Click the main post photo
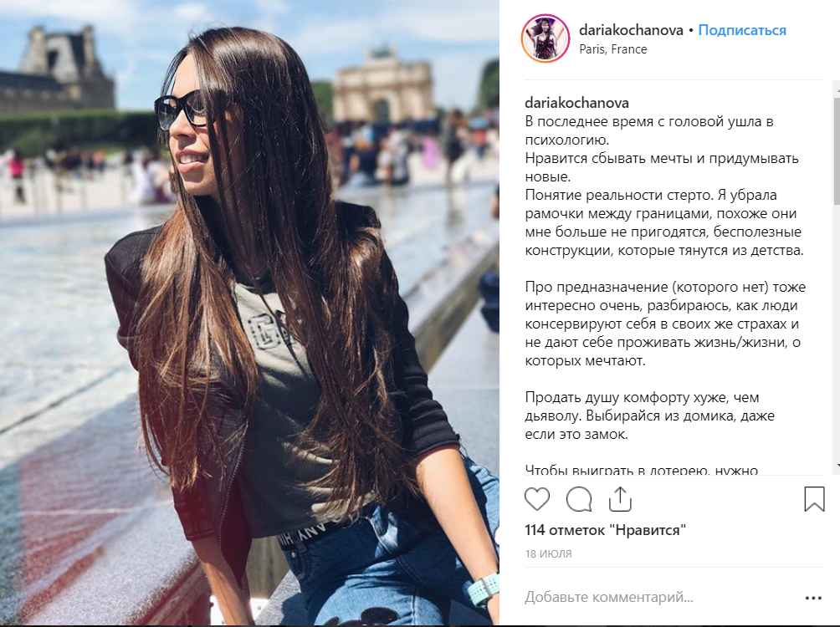This screenshot has width=840, height=627. (x=249, y=313)
